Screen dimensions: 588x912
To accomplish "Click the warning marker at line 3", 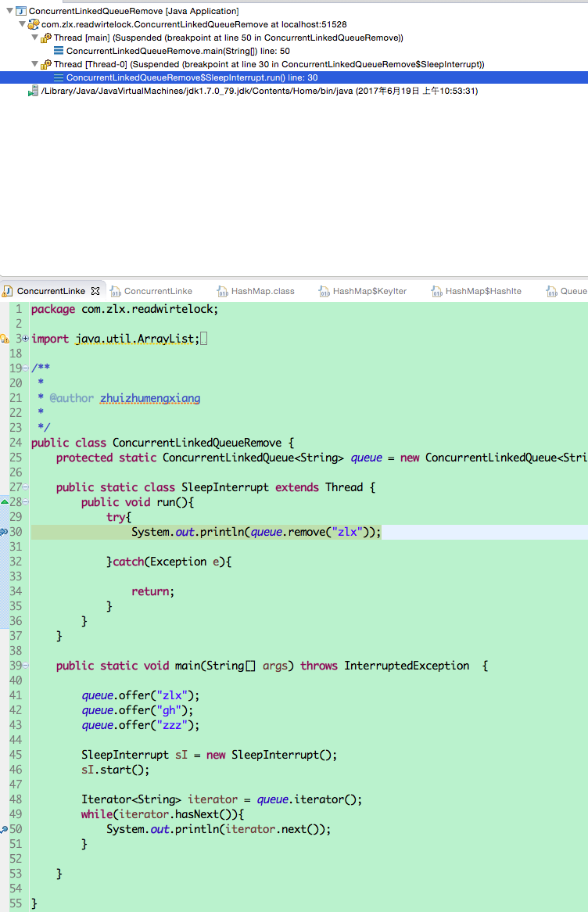I will click(x=4, y=339).
